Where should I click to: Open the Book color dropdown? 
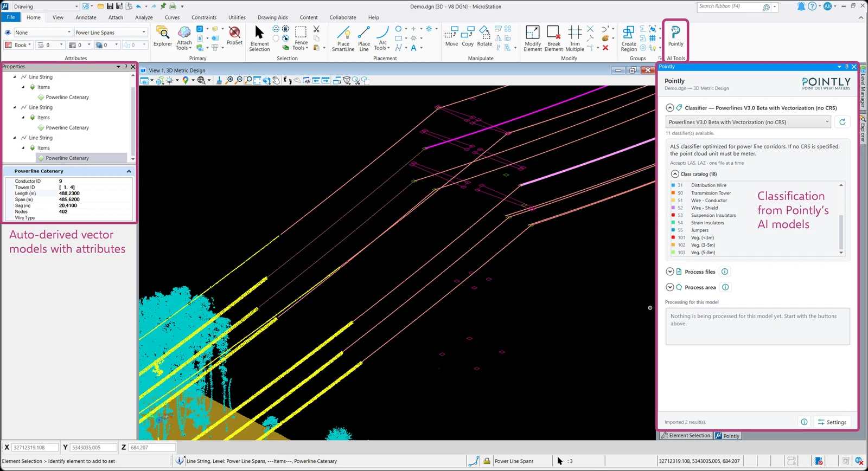coord(18,45)
